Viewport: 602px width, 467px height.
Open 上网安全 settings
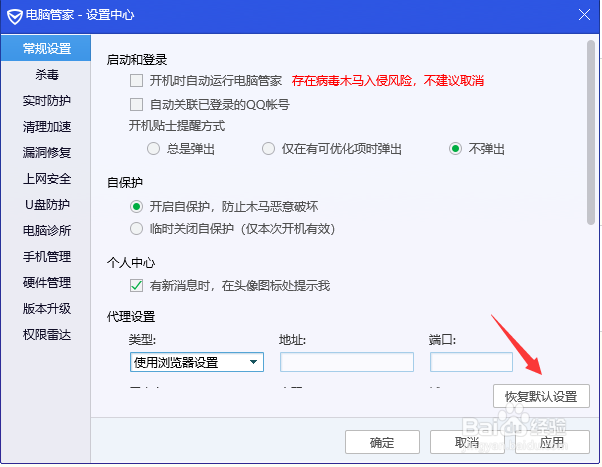pos(46,179)
